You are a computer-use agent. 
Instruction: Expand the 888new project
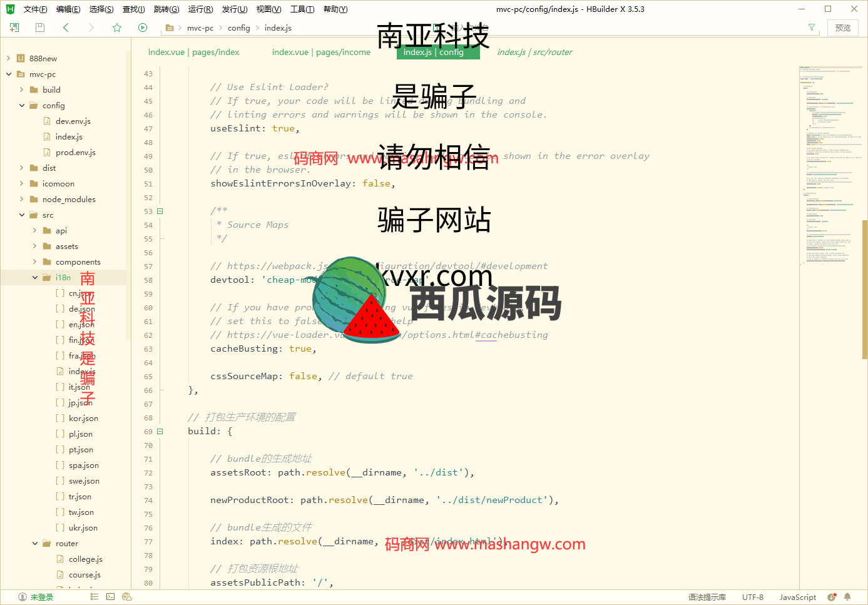click(x=9, y=58)
